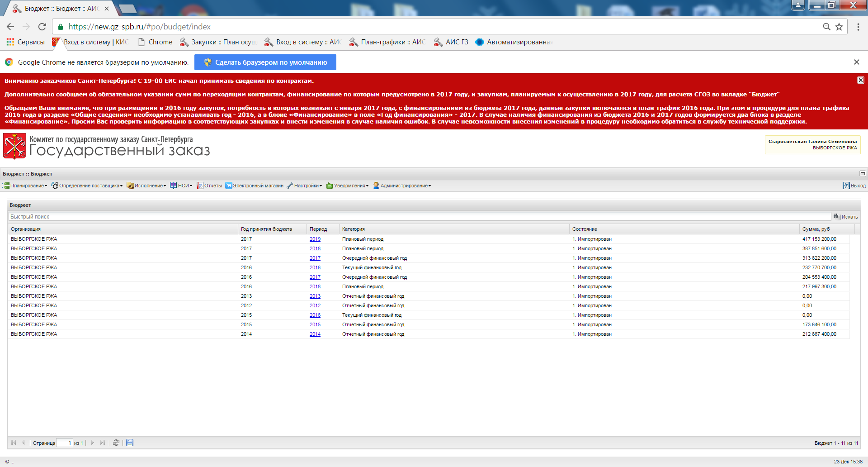Click the binoculars Искать search button
Viewport: 868px width, 467px height.
845,217
